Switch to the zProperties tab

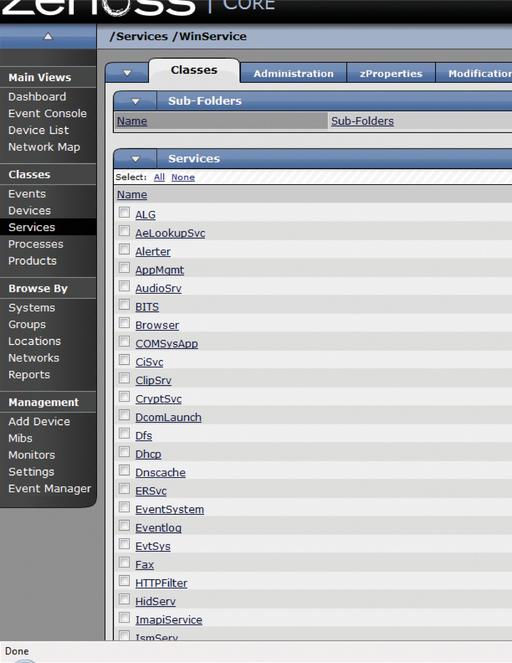tap(391, 74)
